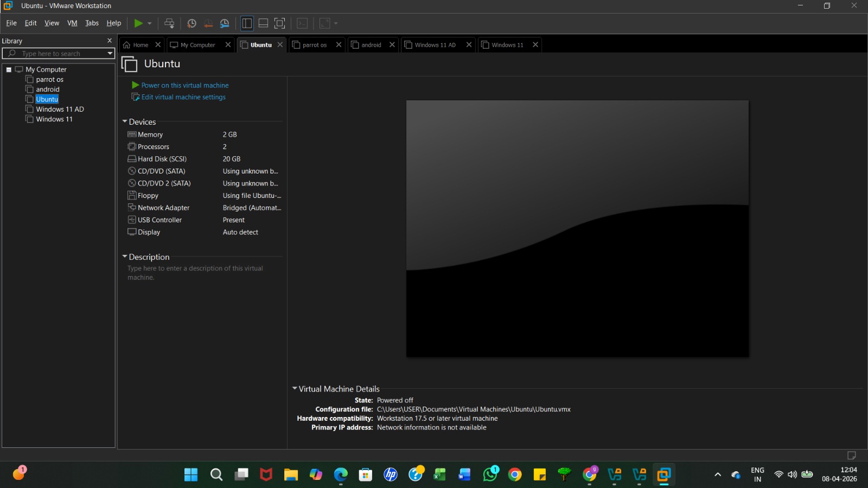This screenshot has width=868, height=488.
Task: Click the console view toolbar icon
Action: (302, 23)
